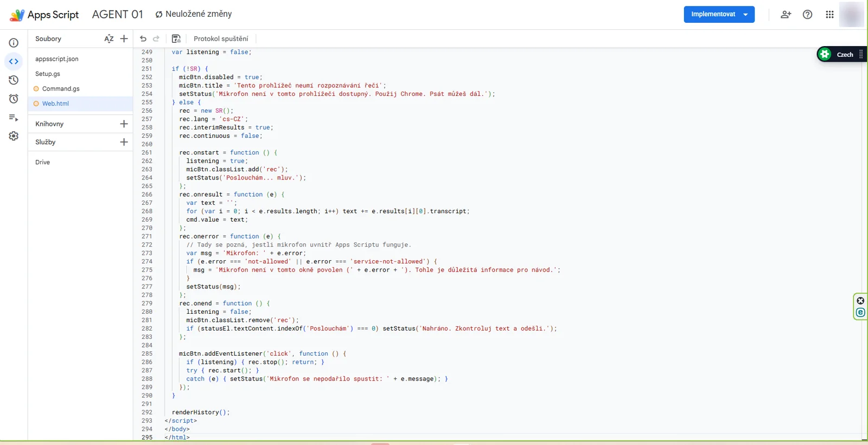Screen dimensions: 868x445
Task: Click the green gear on Czech widget
Action: pos(825,54)
